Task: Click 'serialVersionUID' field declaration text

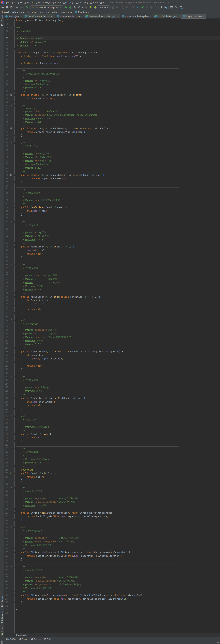Action: point(67,56)
